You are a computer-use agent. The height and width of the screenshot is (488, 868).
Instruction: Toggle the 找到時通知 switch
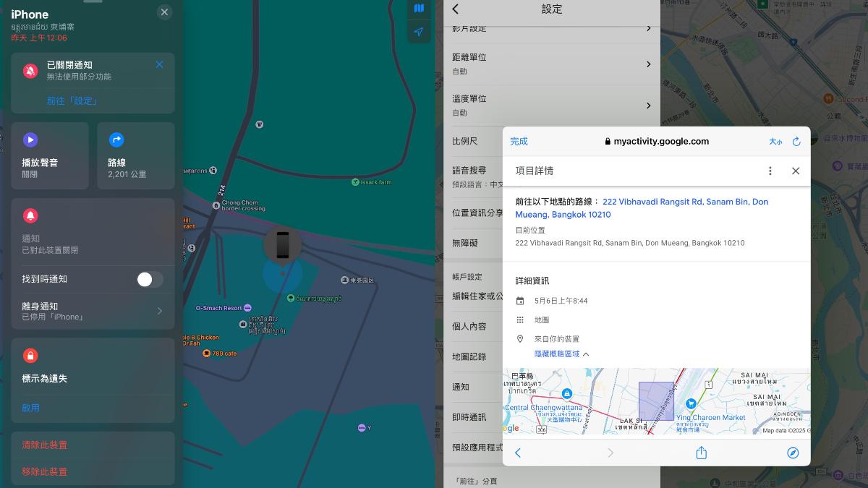pos(150,279)
